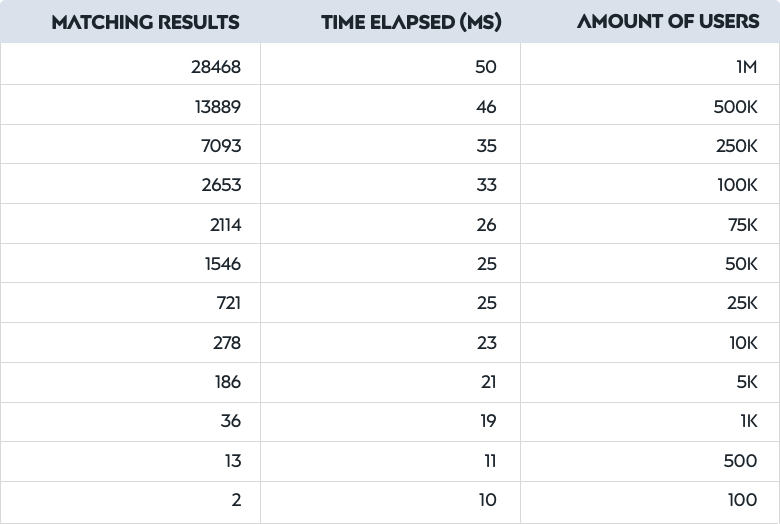Viewport: 780px width, 524px height.
Task: Click the 721 matching results cell
Action: (x=130, y=303)
